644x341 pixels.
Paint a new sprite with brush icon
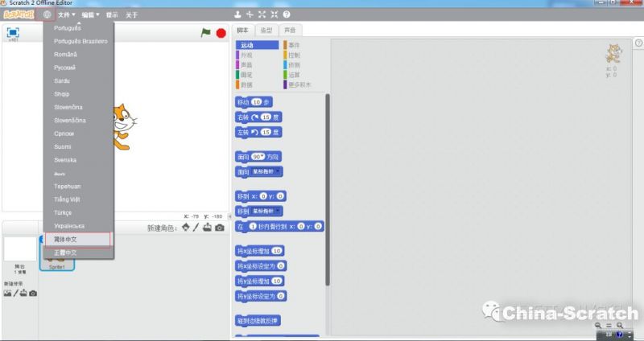[196, 228]
